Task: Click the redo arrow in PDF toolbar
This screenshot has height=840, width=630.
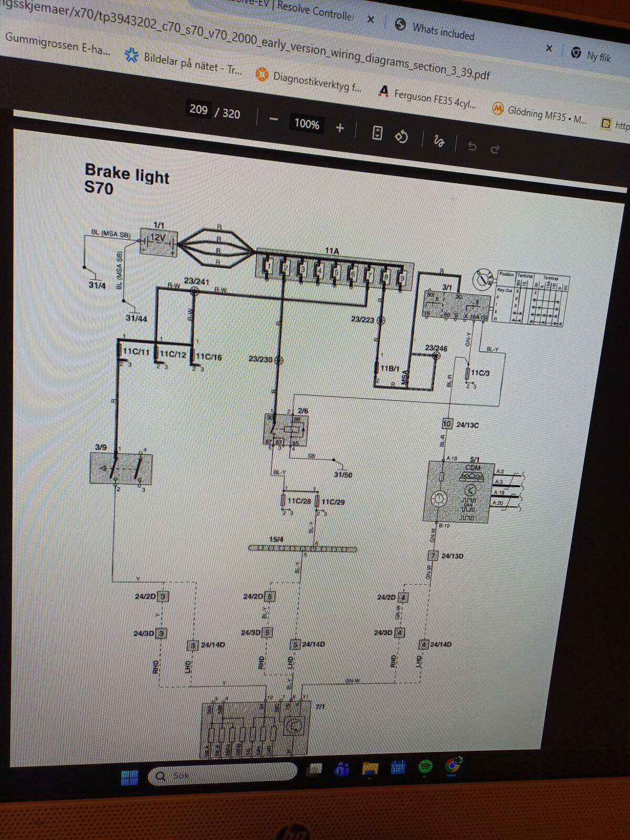Action: [x=495, y=149]
